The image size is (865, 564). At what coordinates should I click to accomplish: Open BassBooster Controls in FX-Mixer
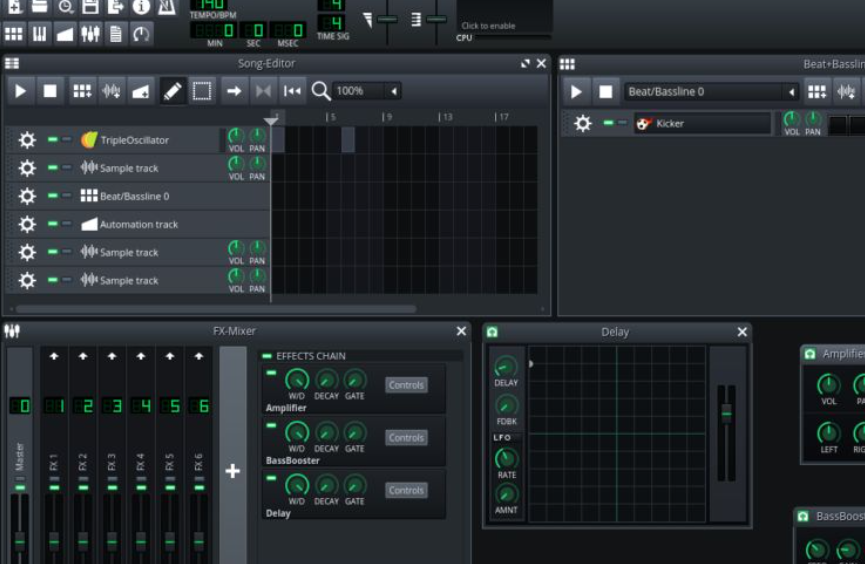click(406, 438)
